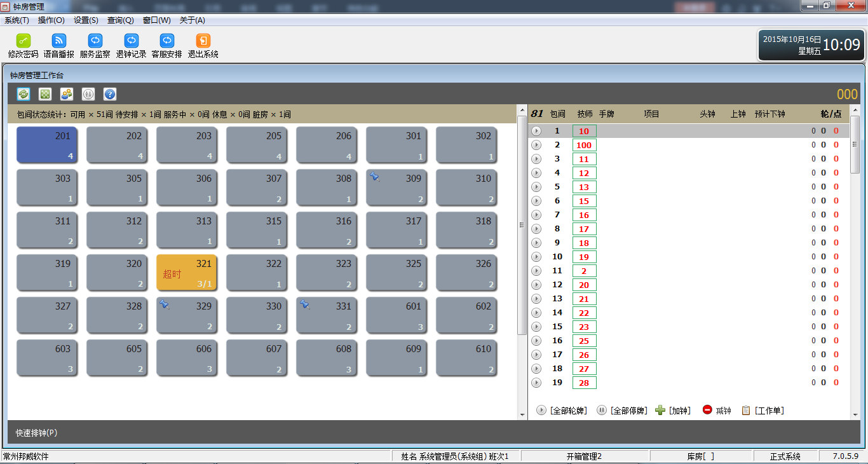Open the 查询(Q) menu

click(x=120, y=20)
